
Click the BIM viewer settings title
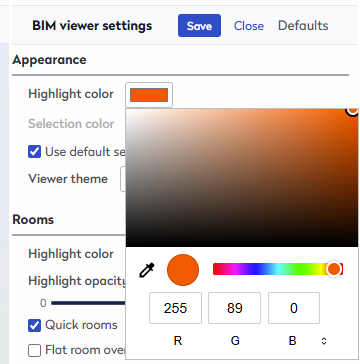click(x=92, y=26)
